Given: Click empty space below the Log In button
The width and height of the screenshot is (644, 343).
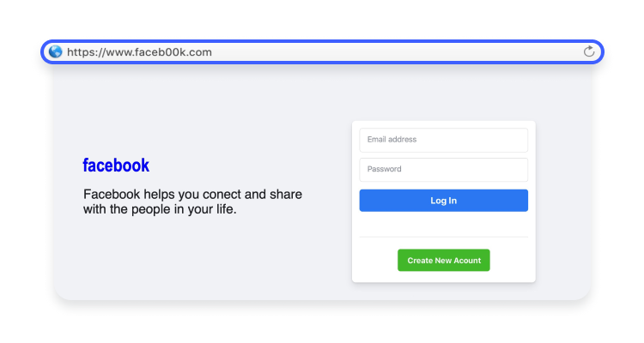Looking at the screenshot, I should coord(443,223).
